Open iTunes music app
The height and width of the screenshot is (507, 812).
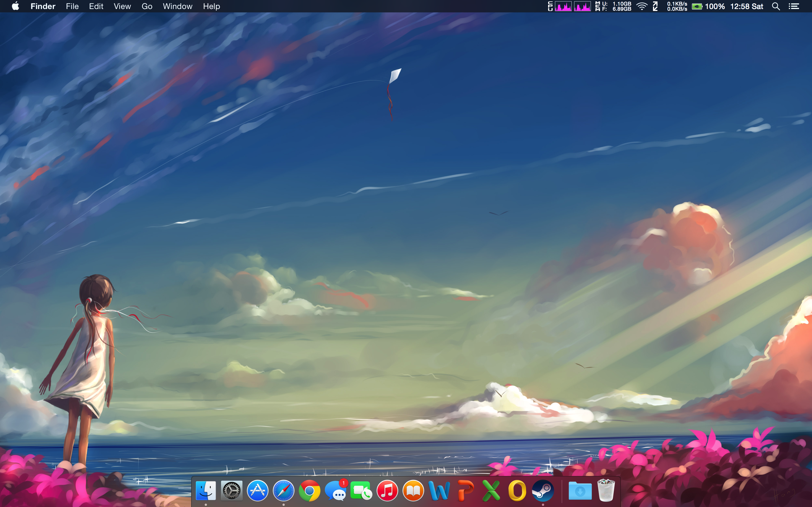click(387, 491)
